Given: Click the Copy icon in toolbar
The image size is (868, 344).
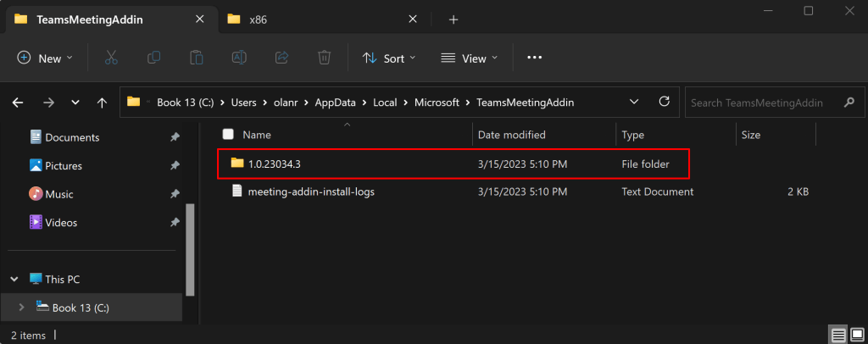Looking at the screenshot, I should click(154, 58).
